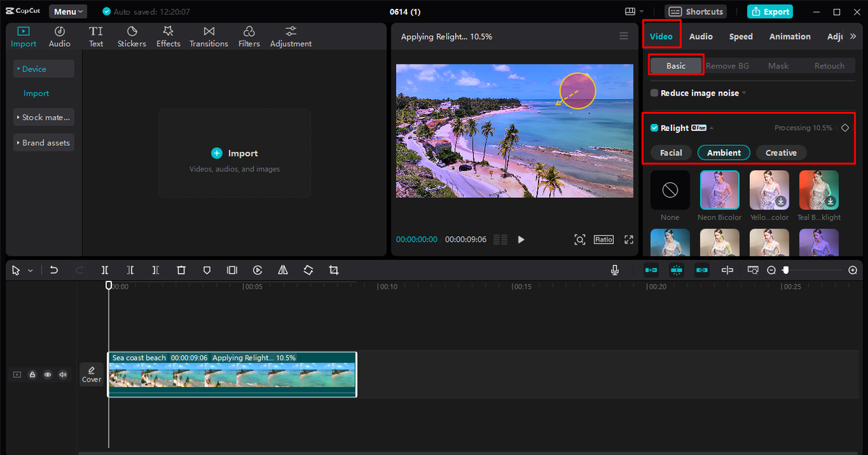Toggle track visibility eye icon
Viewport: 868px width, 455px height.
pos(47,374)
